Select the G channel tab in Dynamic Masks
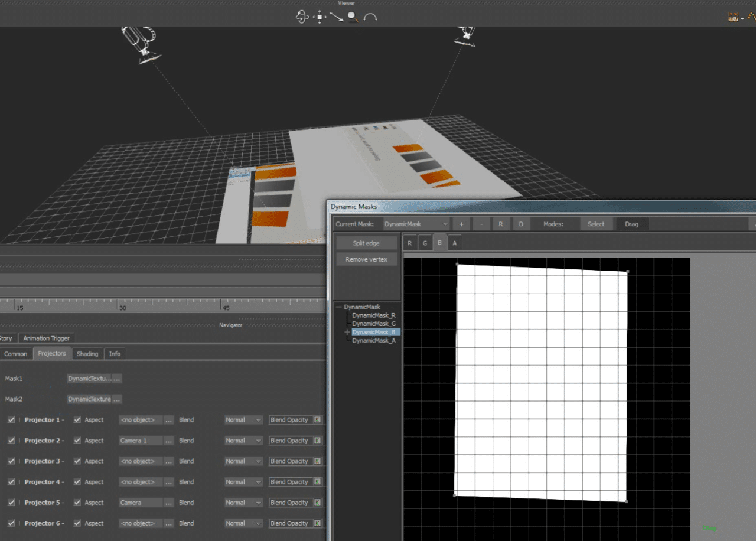This screenshot has height=541, width=756. click(x=425, y=243)
